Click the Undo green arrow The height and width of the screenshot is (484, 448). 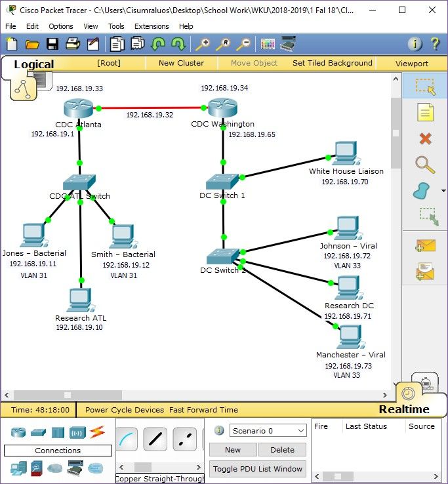(x=158, y=44)
